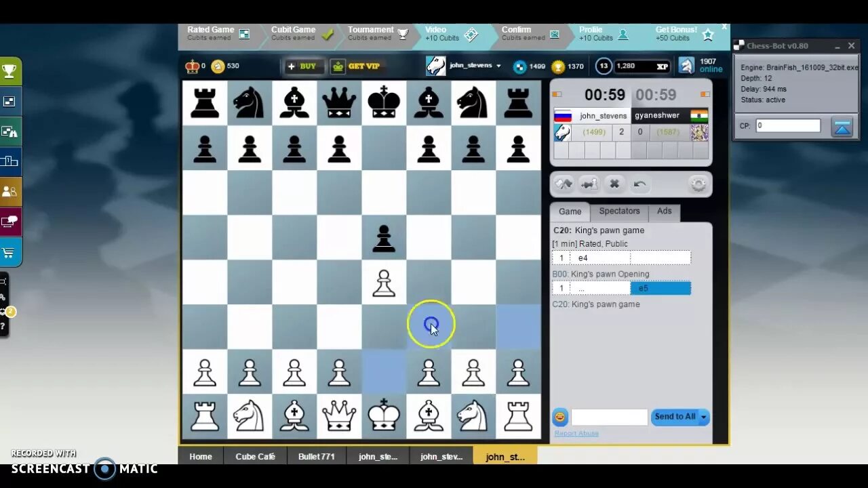Click the black pawn on e5
This screenshot has width=868, height=488.
[x=384, y=238]
